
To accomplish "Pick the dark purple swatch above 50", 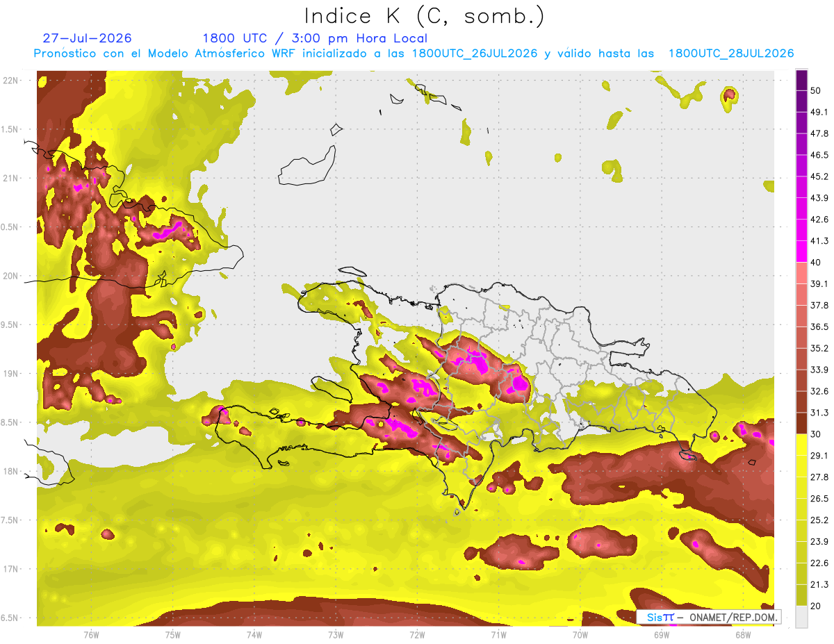I will tap(801, 80).
